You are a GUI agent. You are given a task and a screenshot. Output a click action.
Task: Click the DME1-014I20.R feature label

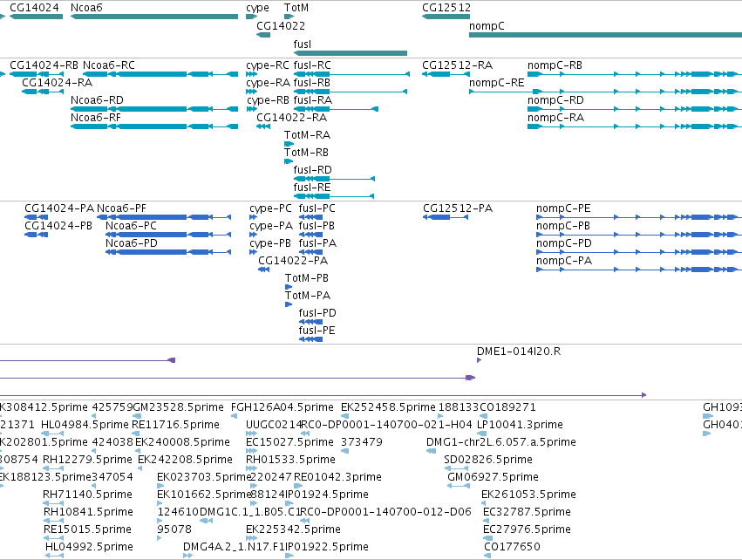(519, 352)
